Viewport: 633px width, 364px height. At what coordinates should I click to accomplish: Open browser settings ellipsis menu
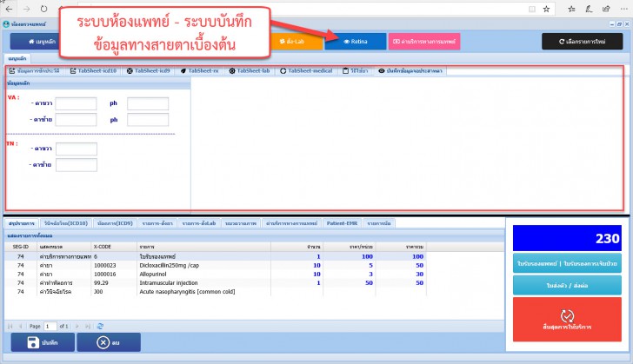tap(623, 9)
